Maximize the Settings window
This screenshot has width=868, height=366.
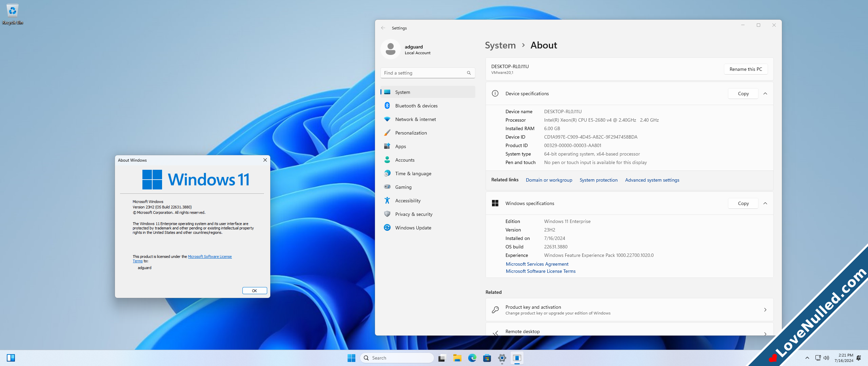point(758,25)
